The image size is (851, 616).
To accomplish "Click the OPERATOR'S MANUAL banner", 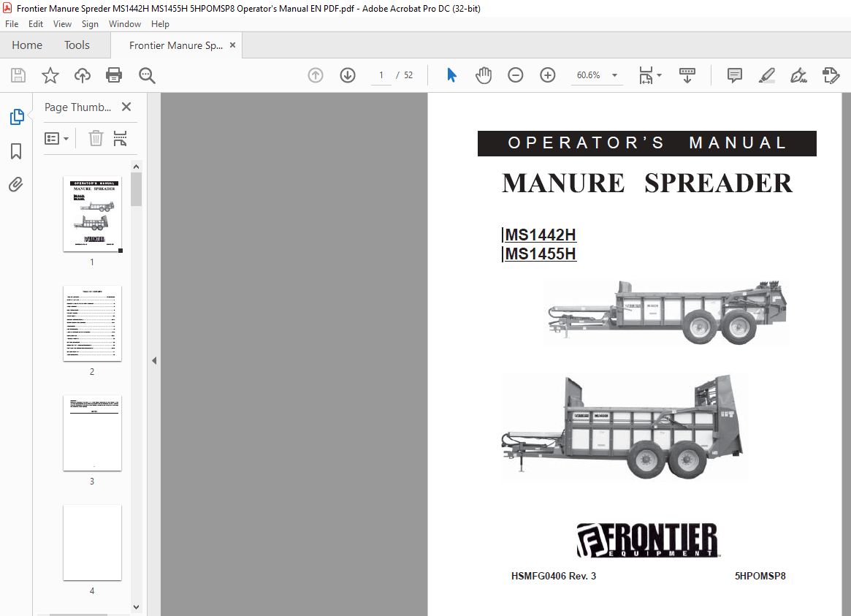I will pyautogui.click(x=647, y=143).
